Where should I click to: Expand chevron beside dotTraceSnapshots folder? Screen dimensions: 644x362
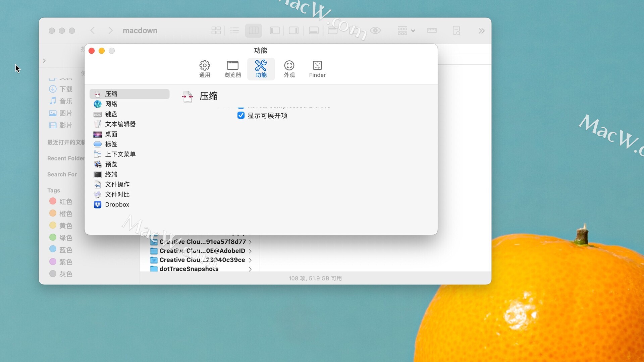(250, 269)
